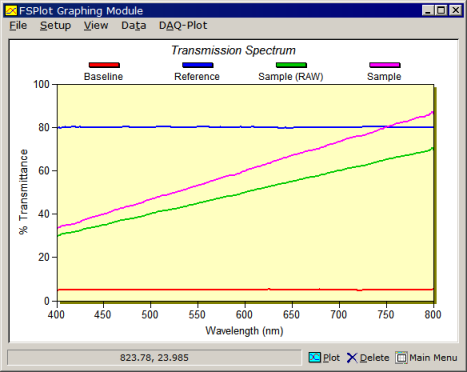The image size is (467, 372).
Task: Select the green Sample (RAW) legend swatch
Action: click(291, 65)
